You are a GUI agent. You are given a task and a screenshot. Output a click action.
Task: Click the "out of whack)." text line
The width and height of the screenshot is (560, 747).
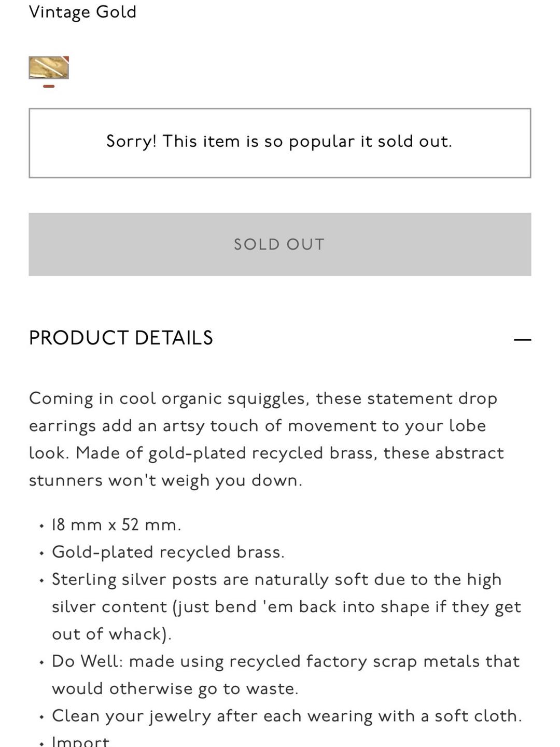coord(111,634)
